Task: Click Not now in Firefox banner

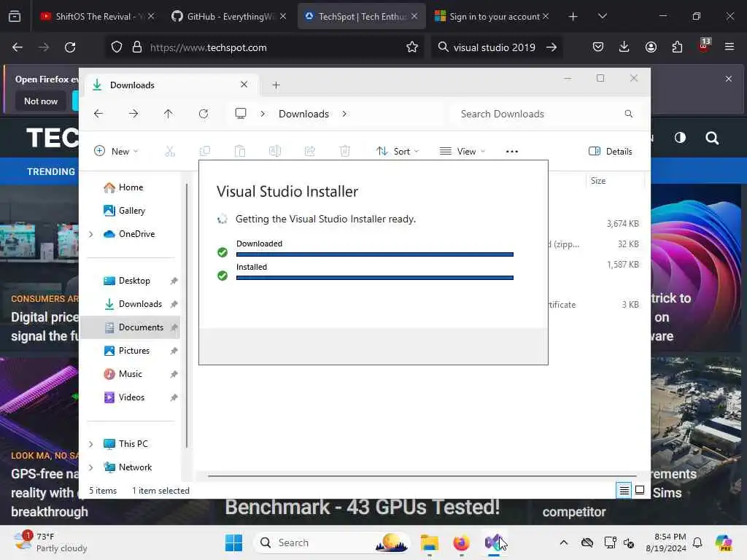Action: click(x=41, y=101)
